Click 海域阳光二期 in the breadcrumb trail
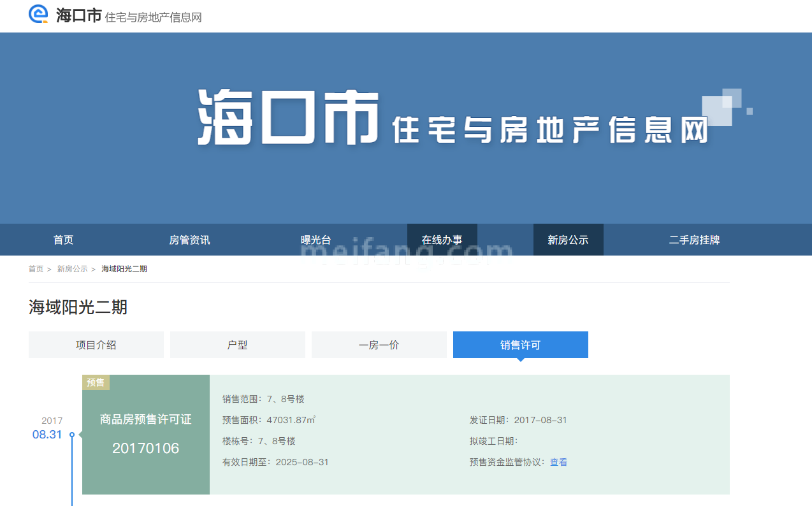This screenshot has width=812, height=506. (124, 269)
